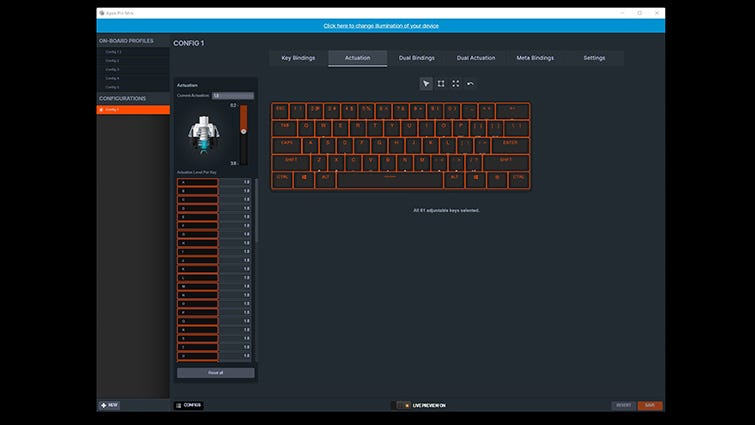Select the G key on keyboard diagram

click(379, 145)
